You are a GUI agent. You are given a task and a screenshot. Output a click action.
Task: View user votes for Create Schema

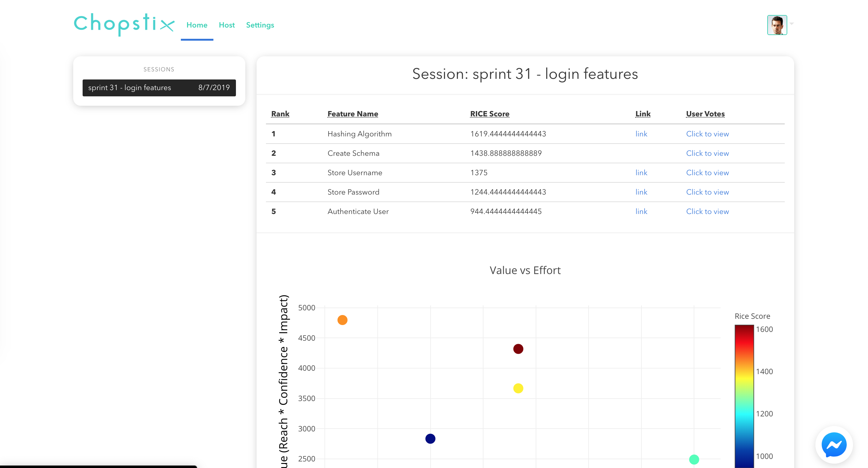point(707,153)
